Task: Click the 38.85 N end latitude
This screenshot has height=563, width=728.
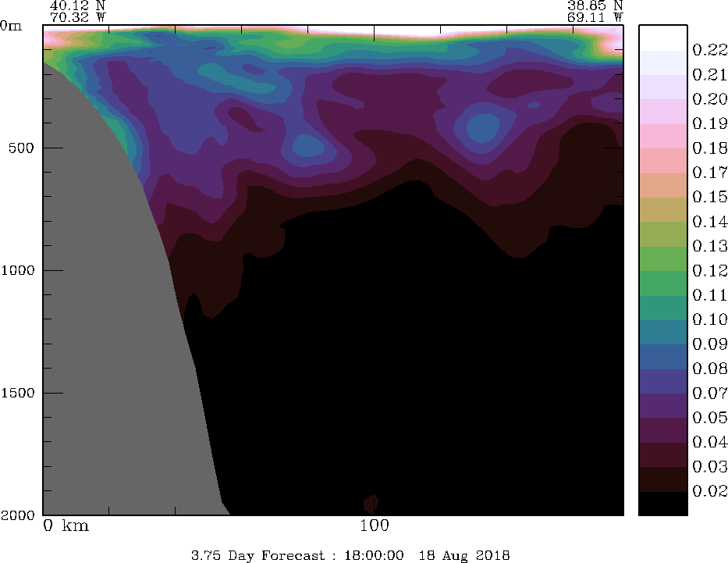Action: pos(595,5)
